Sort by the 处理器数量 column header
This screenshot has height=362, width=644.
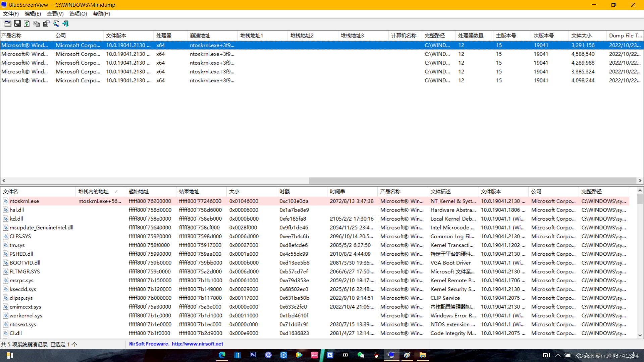click(x=474, y=36)
